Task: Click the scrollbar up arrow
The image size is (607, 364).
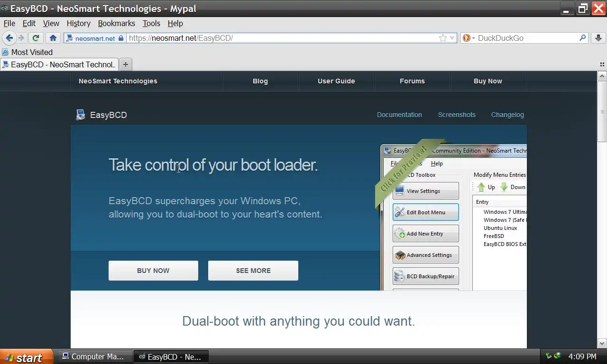Action: click(602, 76)
